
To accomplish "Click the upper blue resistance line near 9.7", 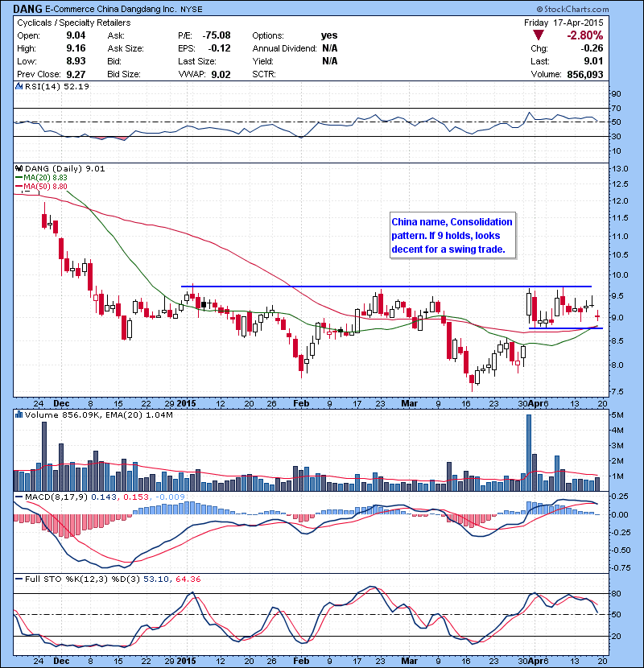I will (386, 287).
